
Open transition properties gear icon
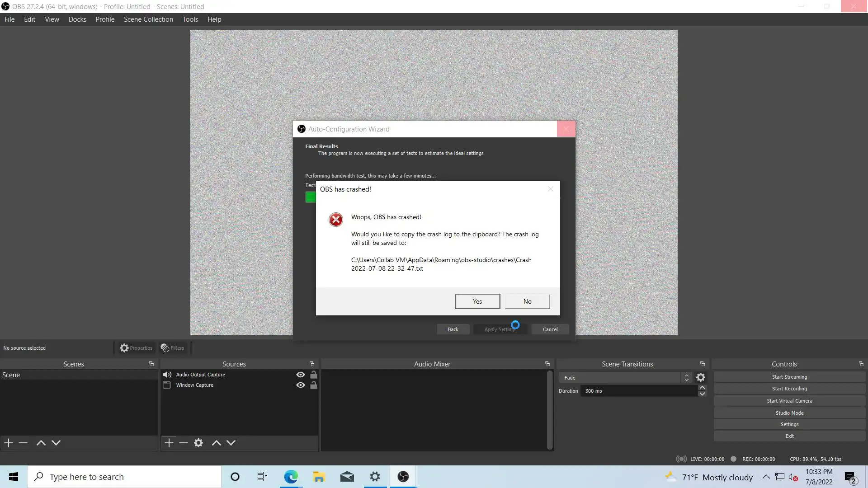tap(701, 377)
